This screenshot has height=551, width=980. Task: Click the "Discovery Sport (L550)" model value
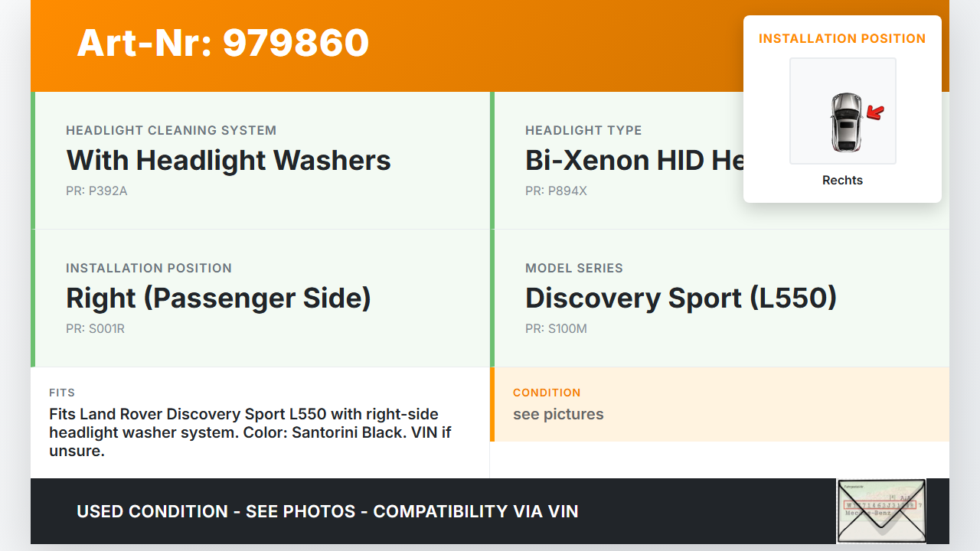681,298
